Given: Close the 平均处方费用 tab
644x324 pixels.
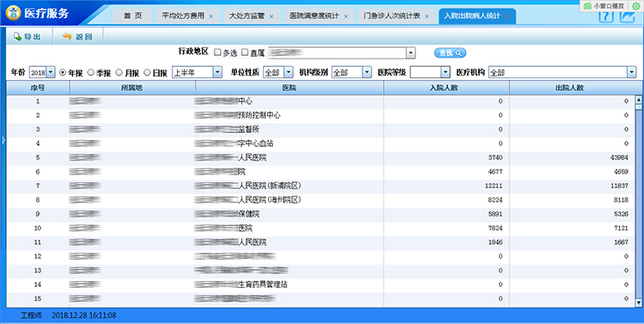Looking at the screenshot, I should [x=211, y=16].
